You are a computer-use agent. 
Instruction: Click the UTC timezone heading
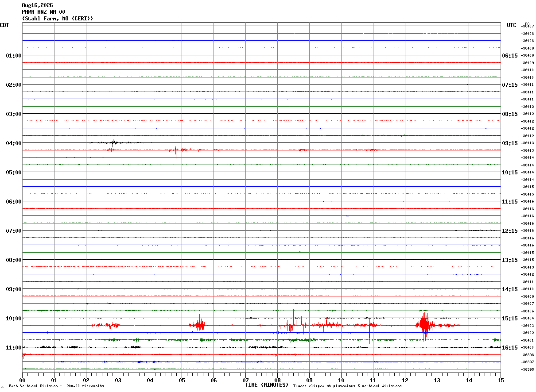coord(512,25)
